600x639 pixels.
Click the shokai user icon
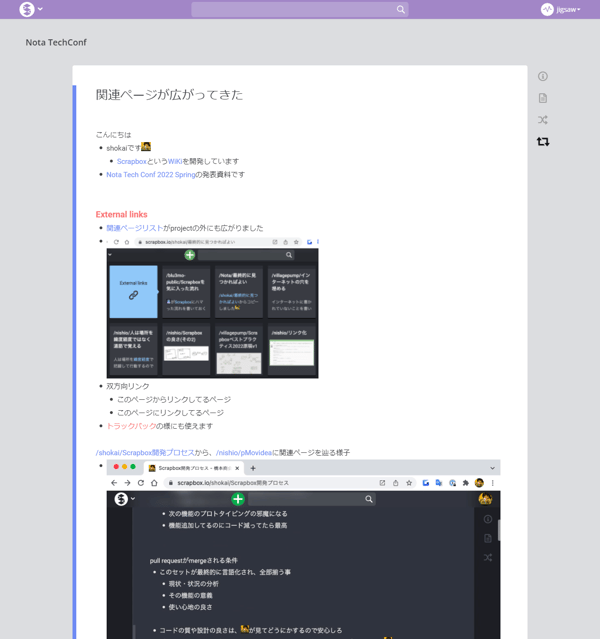[146, 146]
